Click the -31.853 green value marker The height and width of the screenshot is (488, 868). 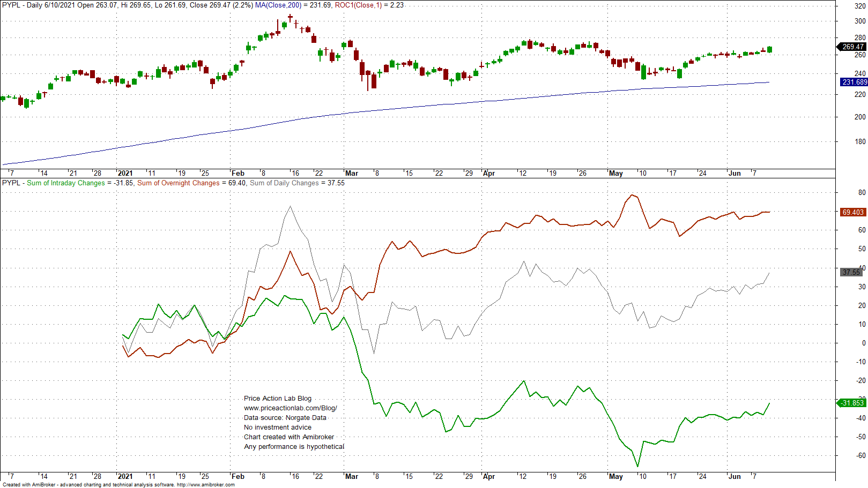[x=852, y=403]
